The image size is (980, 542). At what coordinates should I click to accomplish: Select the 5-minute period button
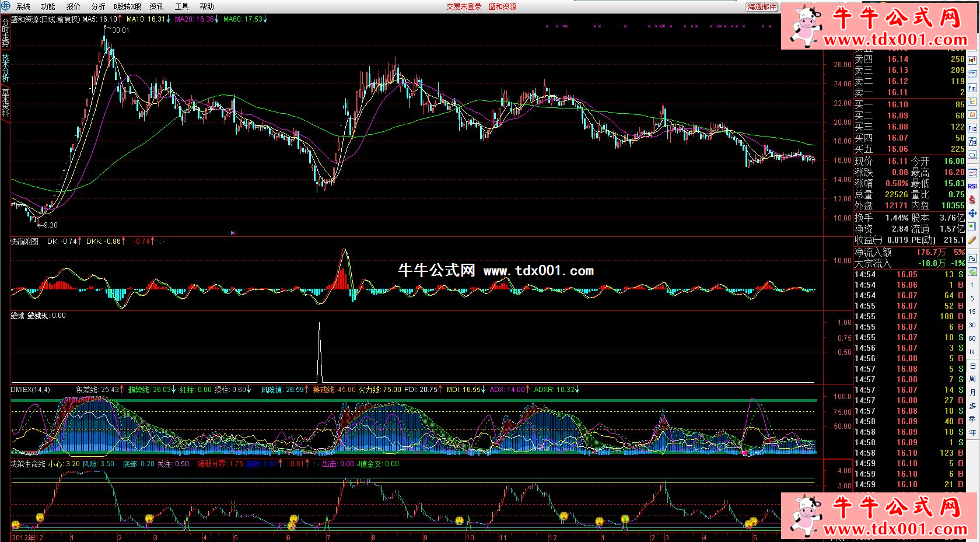(x=972, y=299)
